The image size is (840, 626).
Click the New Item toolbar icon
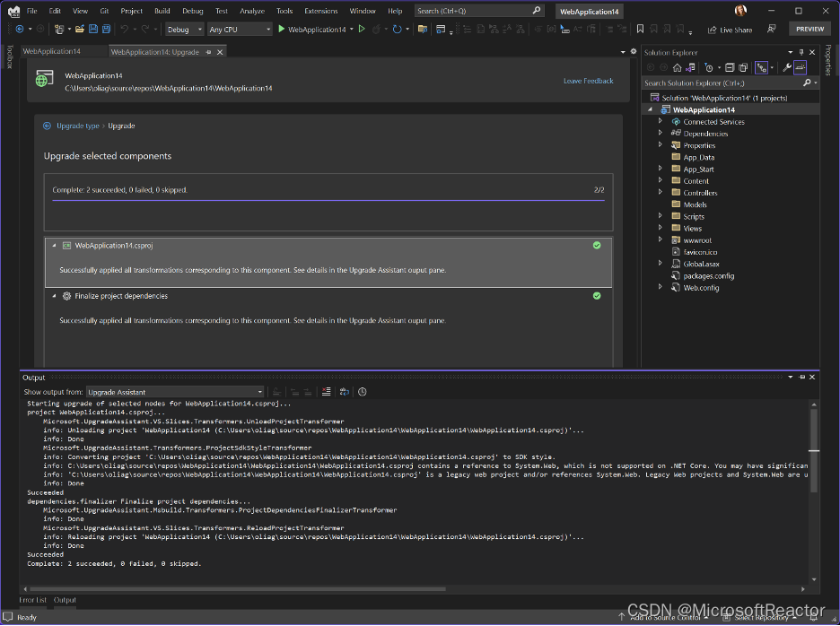coord(59,30)
